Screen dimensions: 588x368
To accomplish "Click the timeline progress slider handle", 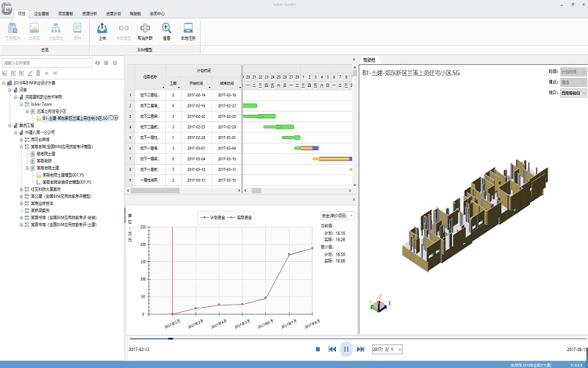I will click(171, 339).
